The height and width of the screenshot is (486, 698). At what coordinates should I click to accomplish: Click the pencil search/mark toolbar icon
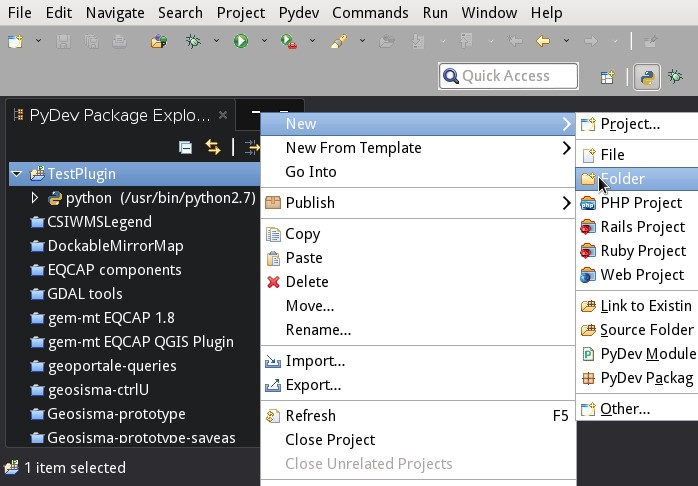point(339,41)
